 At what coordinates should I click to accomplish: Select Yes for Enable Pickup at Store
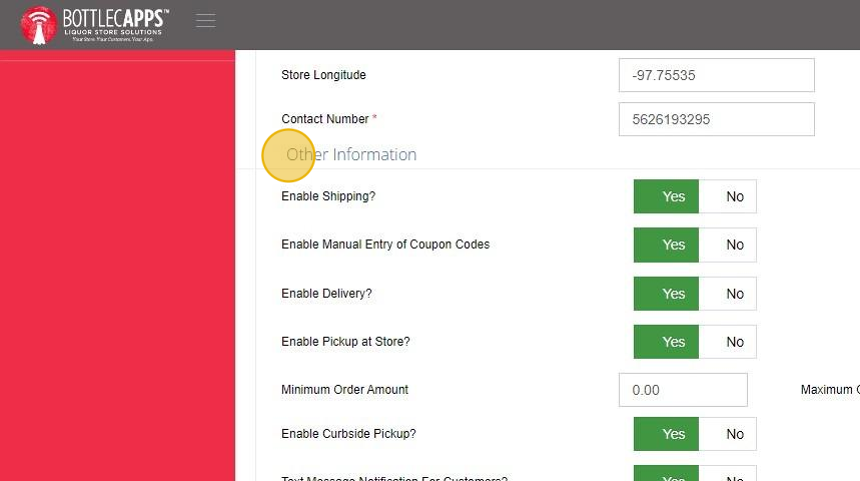[x=666, y=342]
